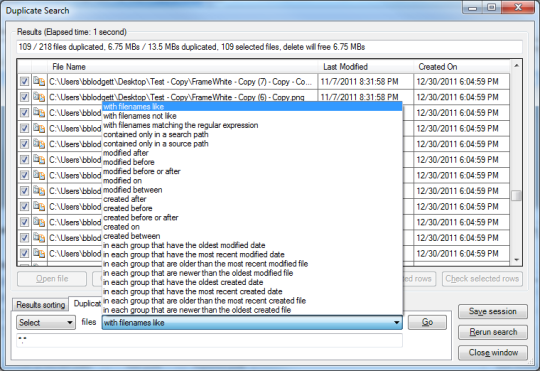
Task: Click the Open file button
Action: 52,279
